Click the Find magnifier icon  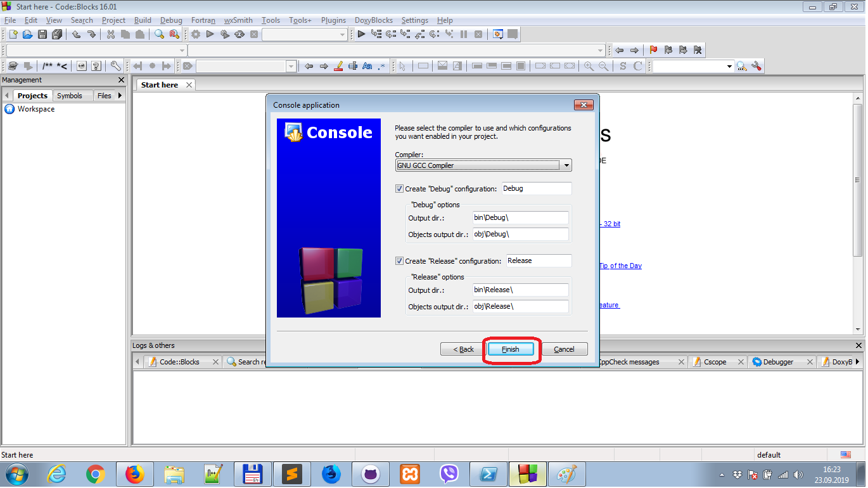160,34
